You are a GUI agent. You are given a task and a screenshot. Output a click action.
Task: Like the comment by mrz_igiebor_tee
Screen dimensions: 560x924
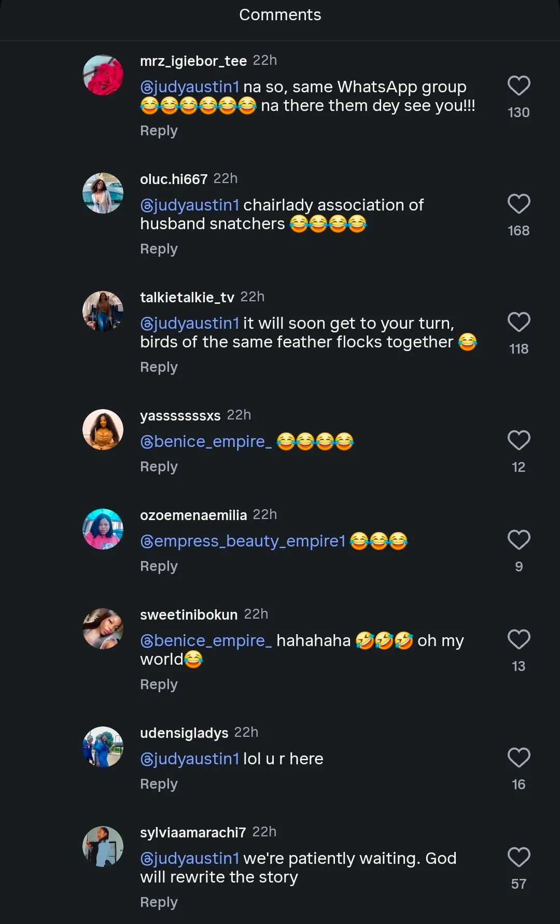point(519,86)
